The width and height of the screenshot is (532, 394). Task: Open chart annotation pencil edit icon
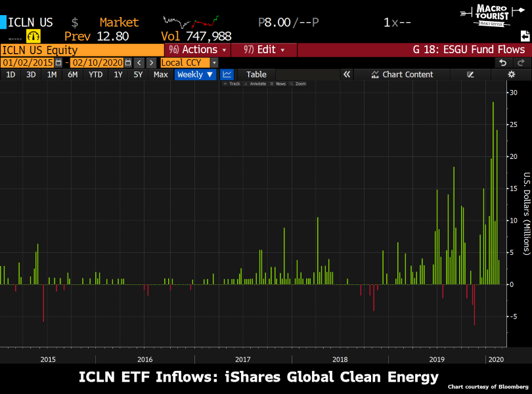[x=470, y=74]
